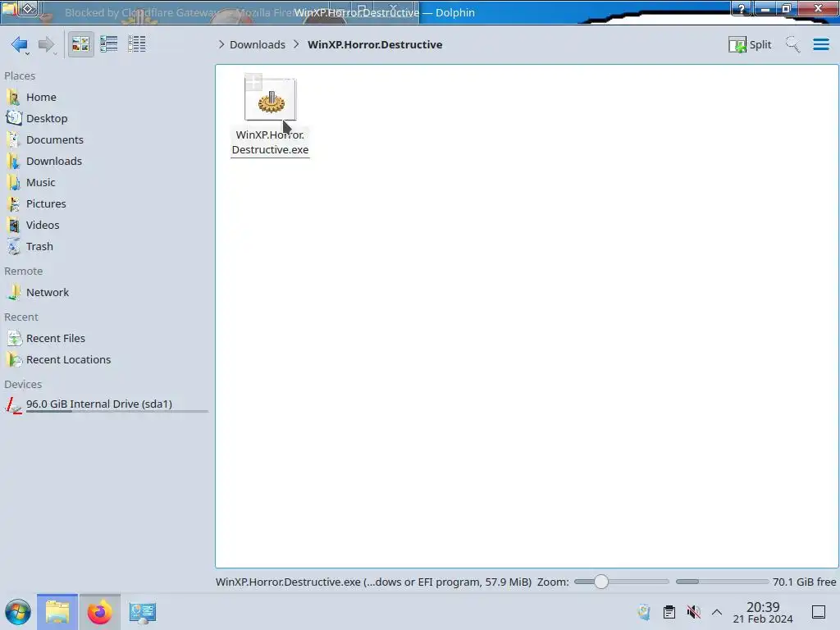Click the Show Desktop button
This screenshot has height=630, width=840.
[x=819, y=612]
